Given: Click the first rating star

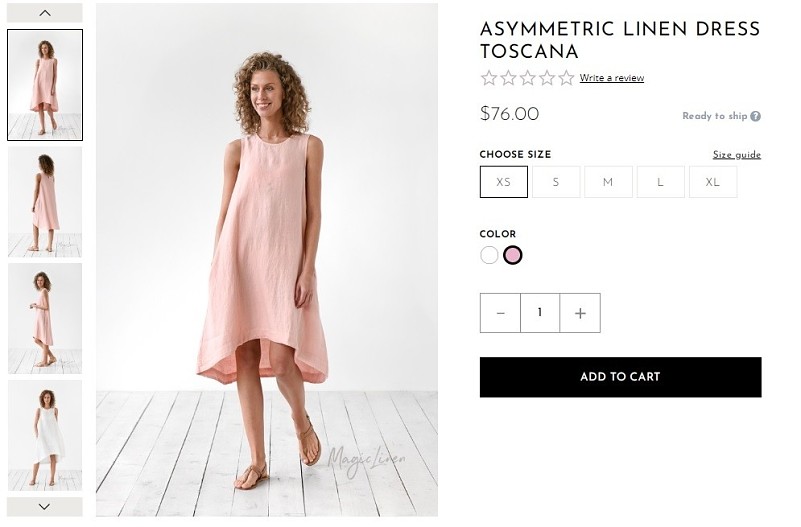Looking at the screenshot, I should 489,78.
